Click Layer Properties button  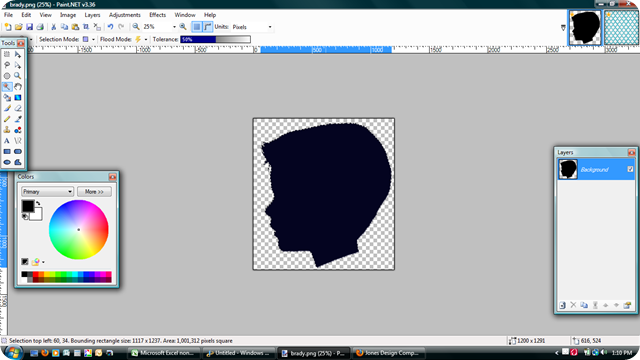pos(627,305)
